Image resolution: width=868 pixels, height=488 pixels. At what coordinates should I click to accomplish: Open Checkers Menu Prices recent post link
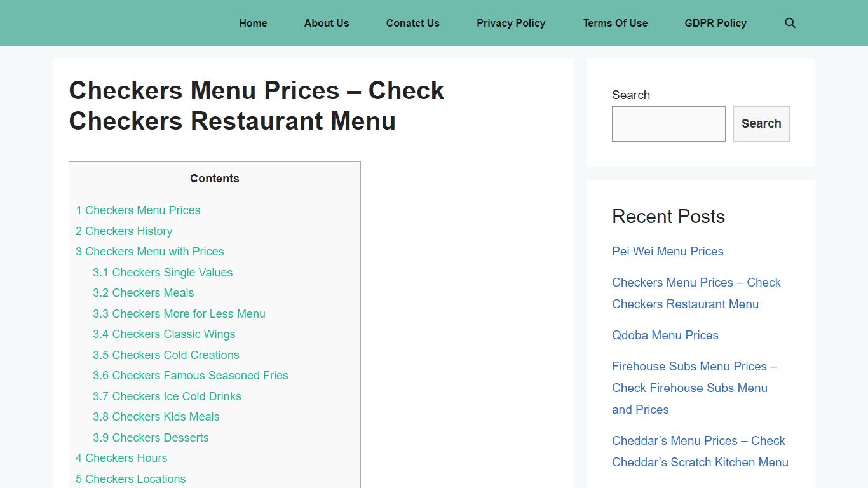tap(696, 293)
